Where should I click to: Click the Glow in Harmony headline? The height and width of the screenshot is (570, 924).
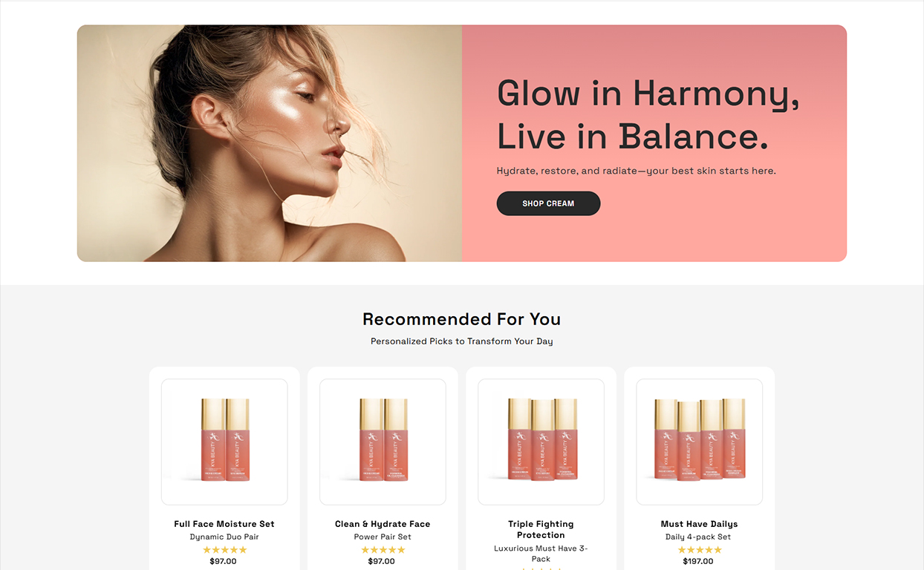coord(648,115)
